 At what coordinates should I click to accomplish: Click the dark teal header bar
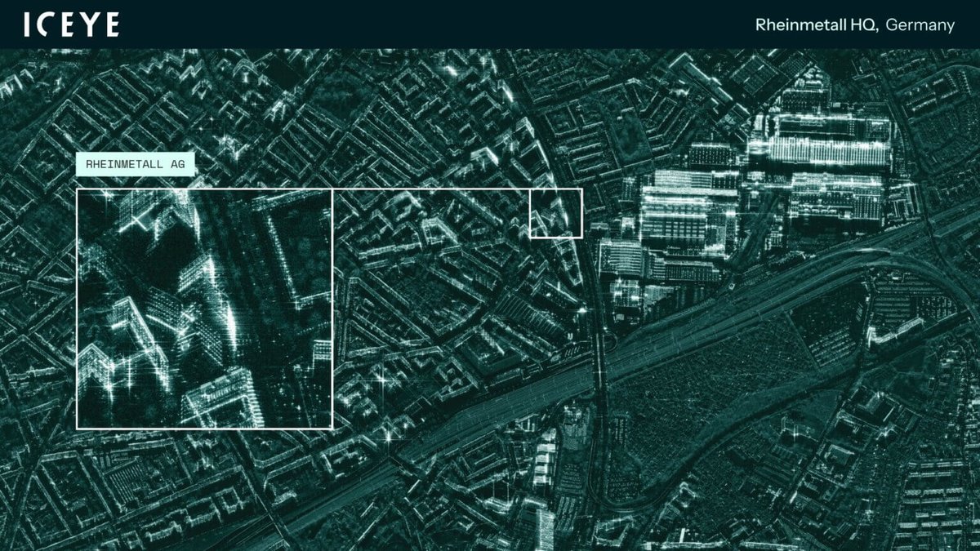click(x=490, y=24)
